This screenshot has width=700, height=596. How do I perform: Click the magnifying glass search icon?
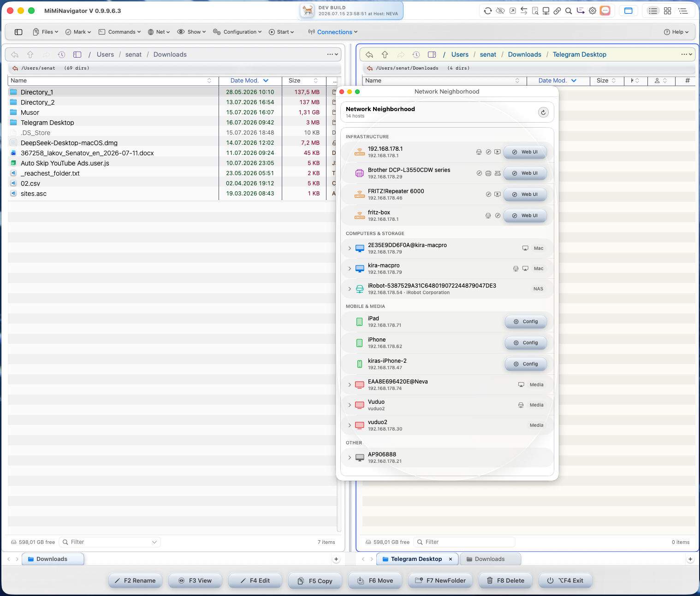(x=569, y=11)
